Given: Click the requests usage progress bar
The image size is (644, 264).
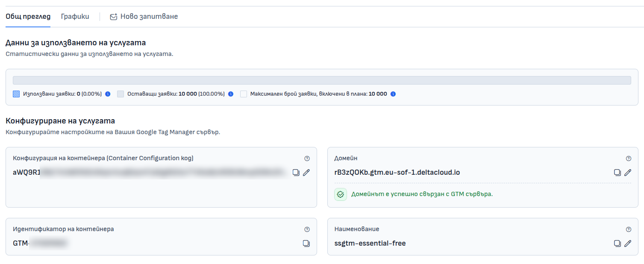Looking at the screenshot, I should [322, 80].
